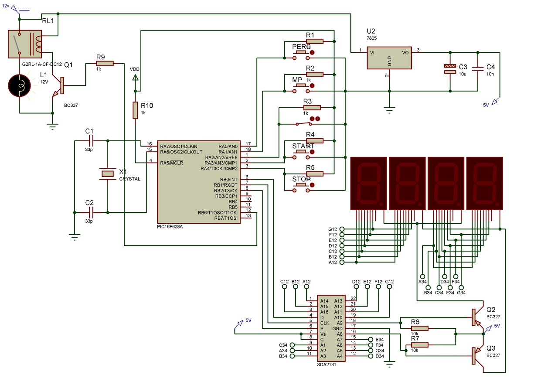Screen dimensions: 558x392
Task: Select resistor R10 below VDD
Action: 135,110
